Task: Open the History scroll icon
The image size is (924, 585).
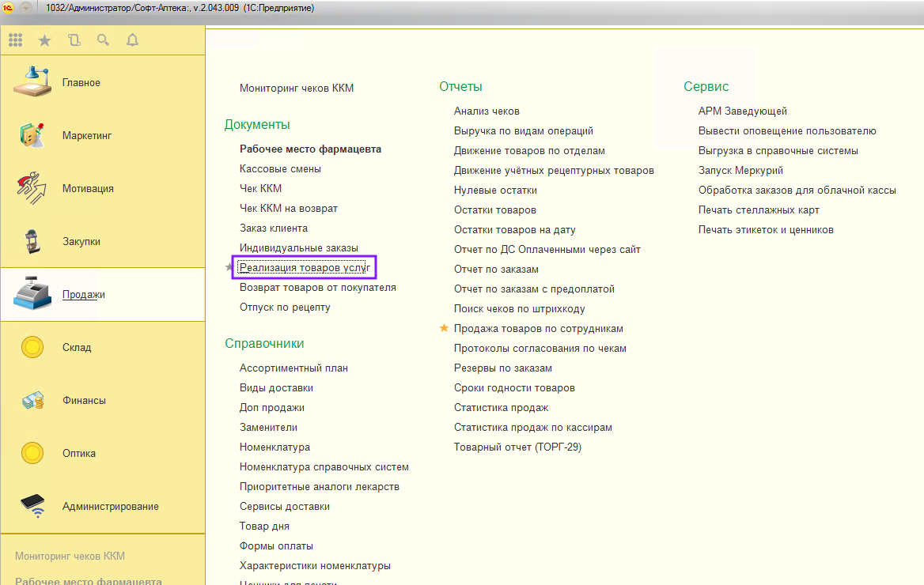Action: 74,40
